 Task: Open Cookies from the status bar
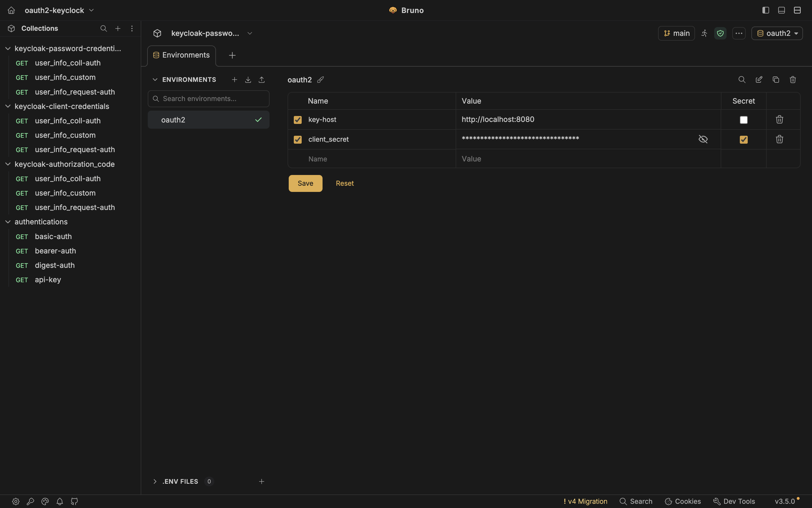[683, 502]
